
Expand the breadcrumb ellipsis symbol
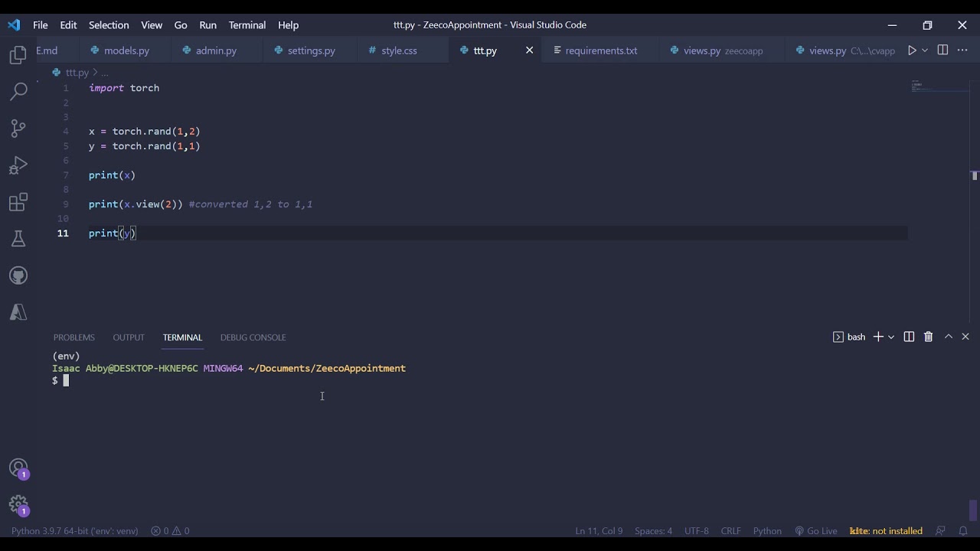(x=105, y=73)
